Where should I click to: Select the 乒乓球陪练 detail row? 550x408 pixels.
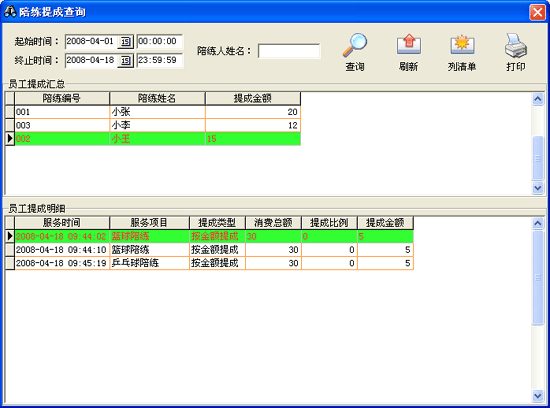click(214, 263)
